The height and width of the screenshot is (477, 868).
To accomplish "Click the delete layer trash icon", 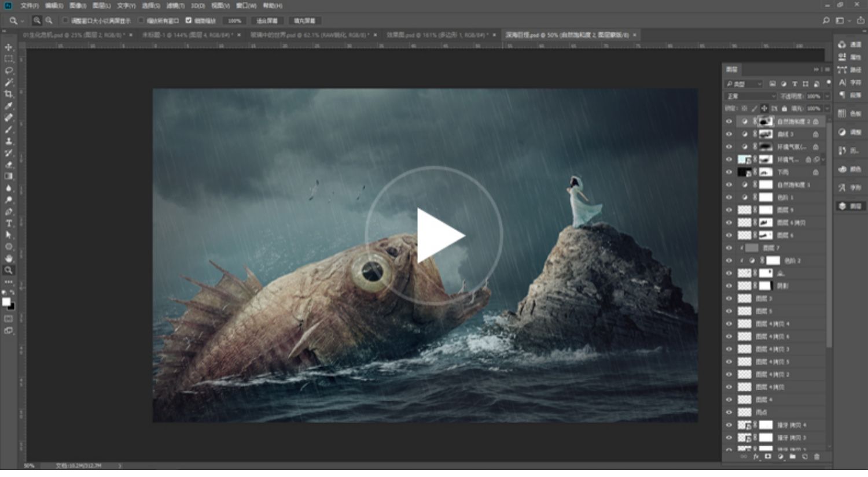I will pyautogui.click(x=816, y=457).
